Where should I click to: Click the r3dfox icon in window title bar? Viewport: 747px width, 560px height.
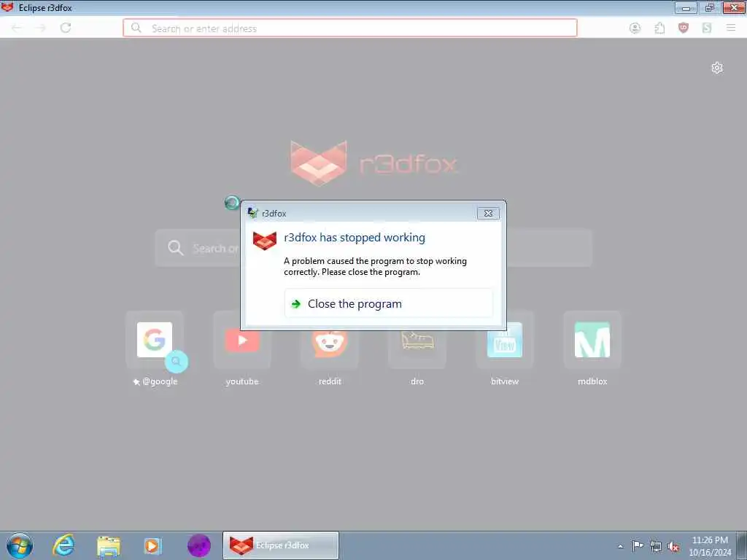(x=7, y=7)
